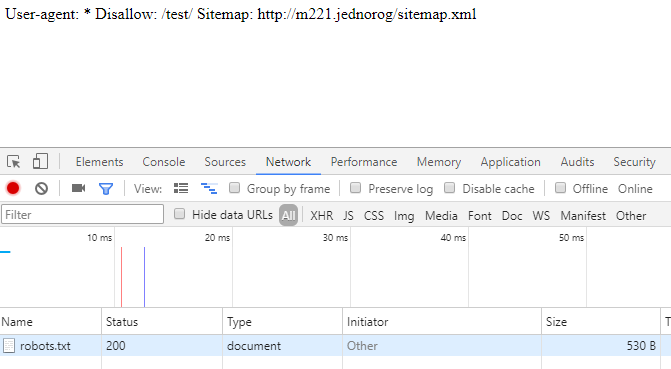671x369 pixels.
Task: Enable Group by frame checkbox
Action: click(x=235, y=188)
